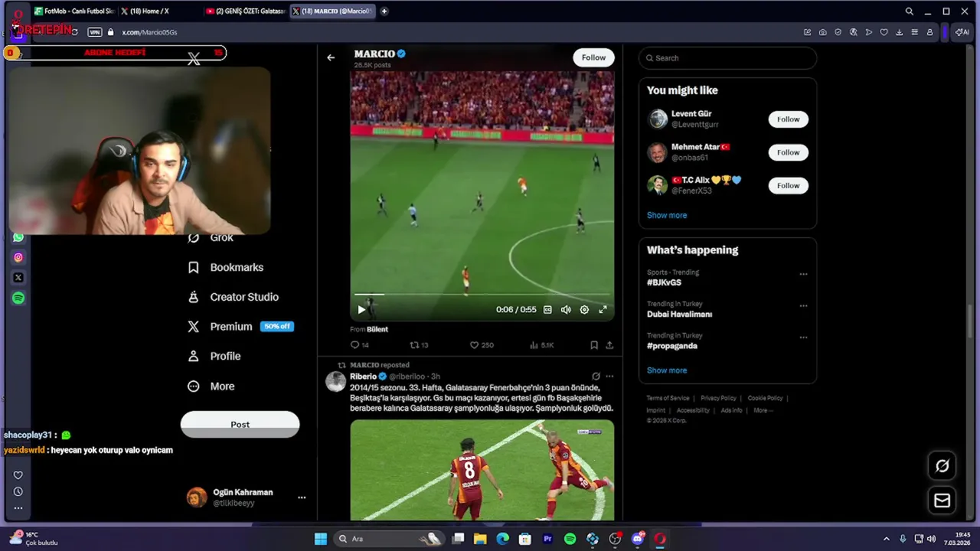The width and height of the screenshot is (980, 551).
Task: Open a new browser tab
Action: click(384, 11)
